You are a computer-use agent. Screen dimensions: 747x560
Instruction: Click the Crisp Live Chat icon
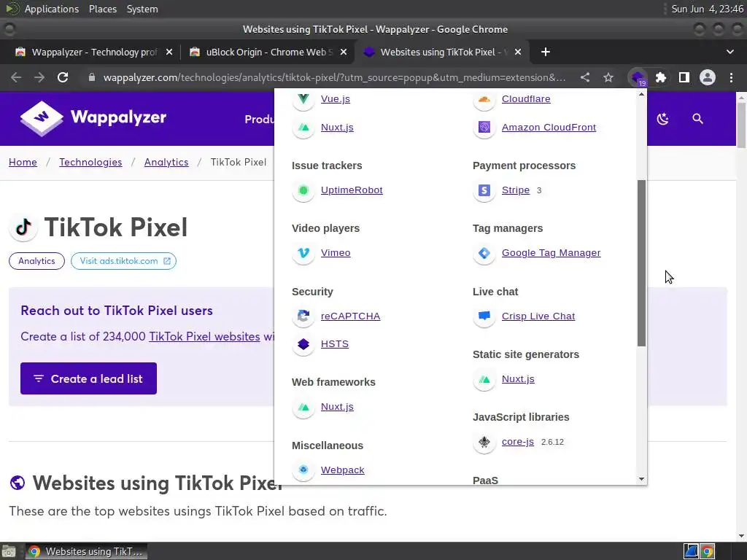pyautogui.click(x=484, y=316)
